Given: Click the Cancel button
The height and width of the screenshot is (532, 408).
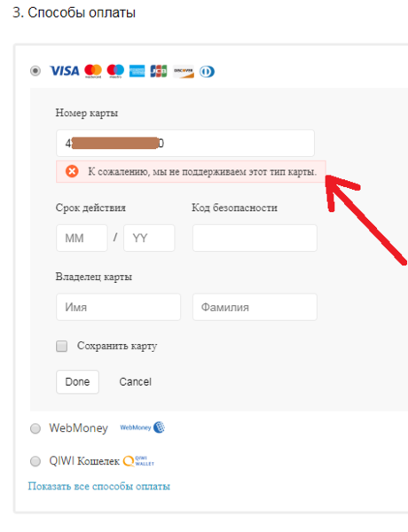Looking at the screenshot, I should point(135,381).
